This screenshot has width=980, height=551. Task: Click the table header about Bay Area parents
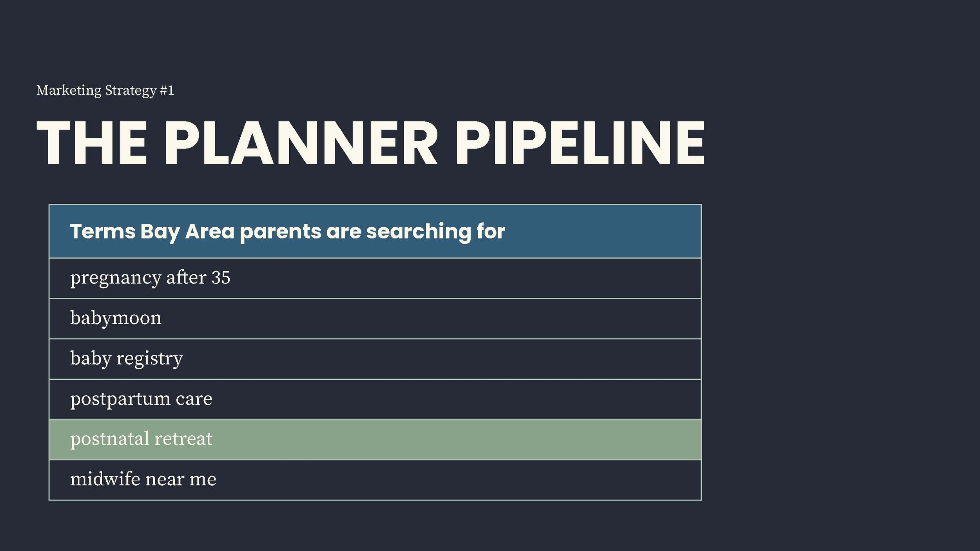(375, 231)
